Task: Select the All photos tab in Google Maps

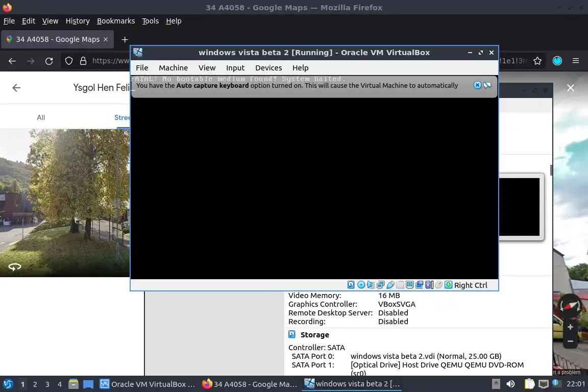Action: 41,117
